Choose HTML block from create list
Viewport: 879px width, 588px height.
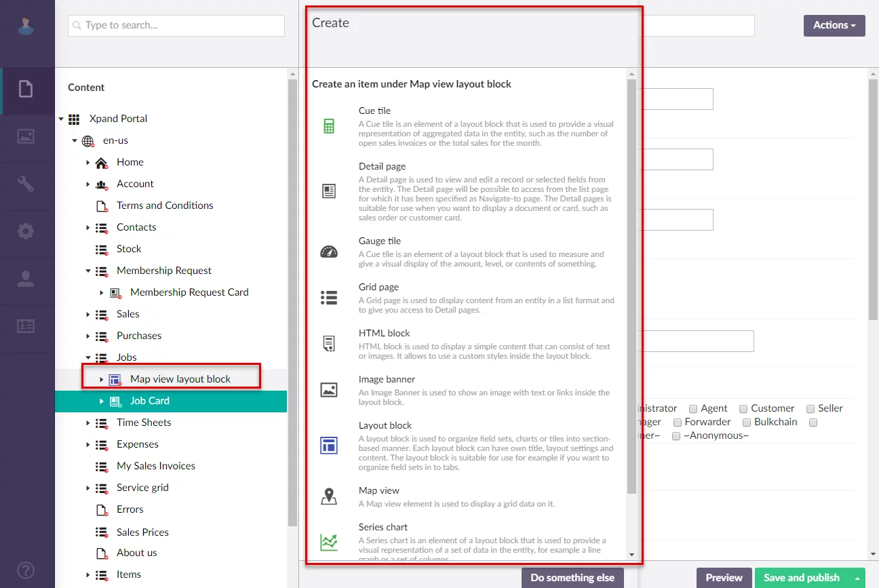[384, 333]
